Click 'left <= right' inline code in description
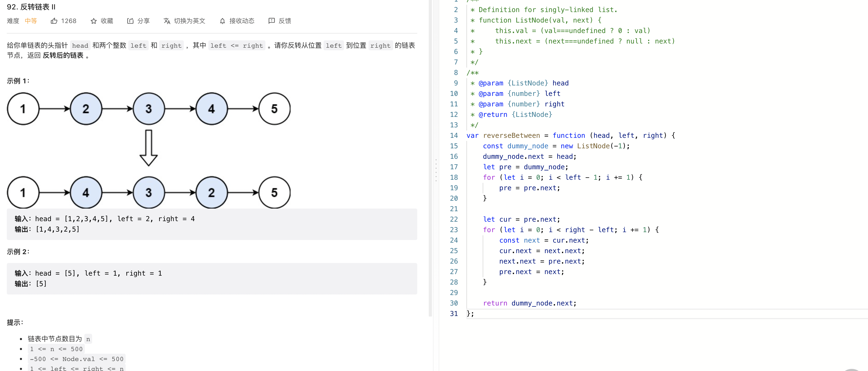 tap(237, 46)
